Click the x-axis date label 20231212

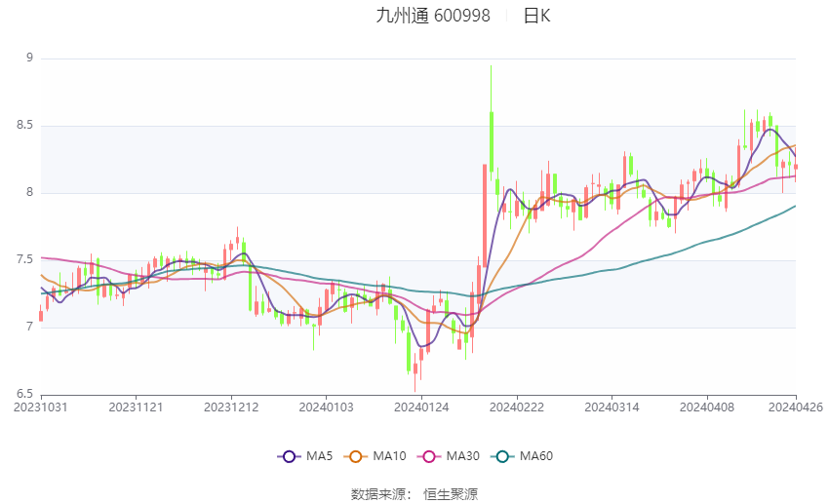pos(231,407)
